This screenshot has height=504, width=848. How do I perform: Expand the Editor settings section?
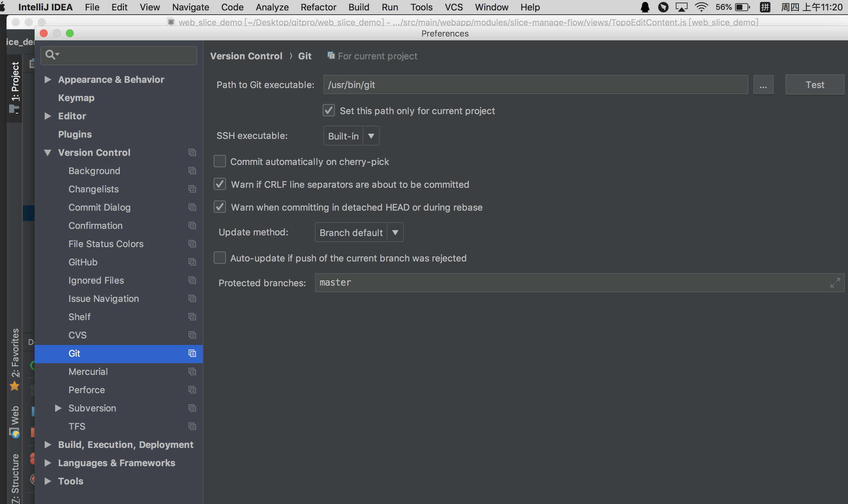[48, 116]
